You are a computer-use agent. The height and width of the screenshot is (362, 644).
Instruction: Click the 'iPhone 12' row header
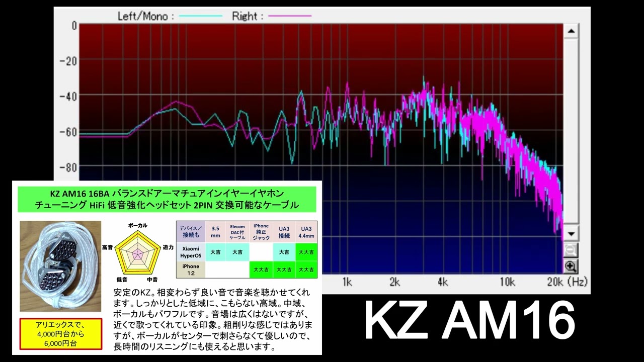(x=191, y=269)
